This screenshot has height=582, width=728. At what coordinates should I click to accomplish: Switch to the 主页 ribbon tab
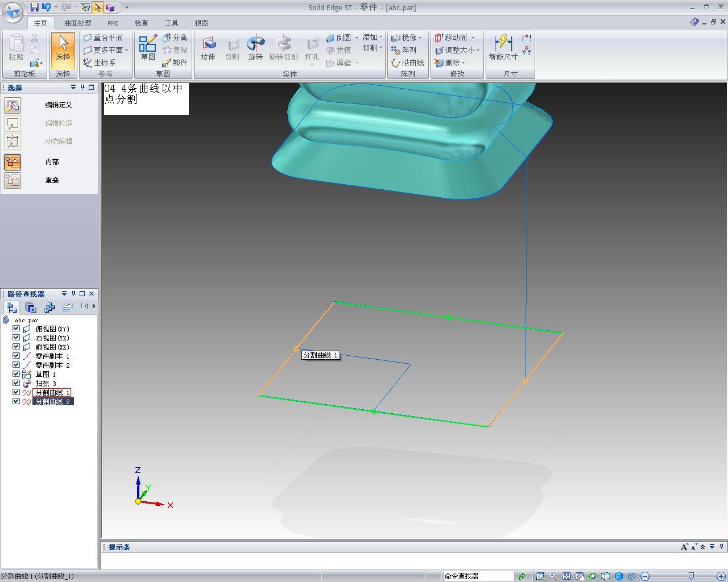coord(40,23)
